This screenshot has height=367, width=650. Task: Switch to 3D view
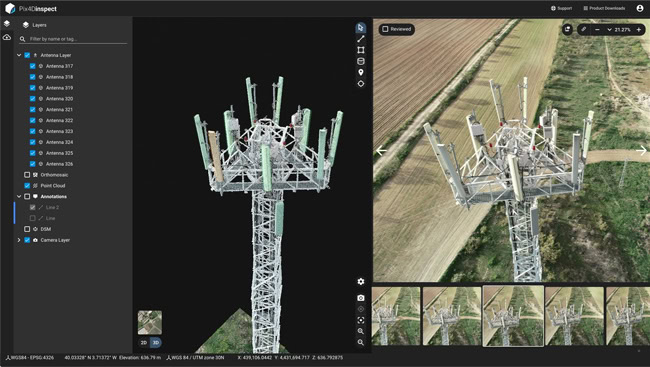[x=156, y=343]
